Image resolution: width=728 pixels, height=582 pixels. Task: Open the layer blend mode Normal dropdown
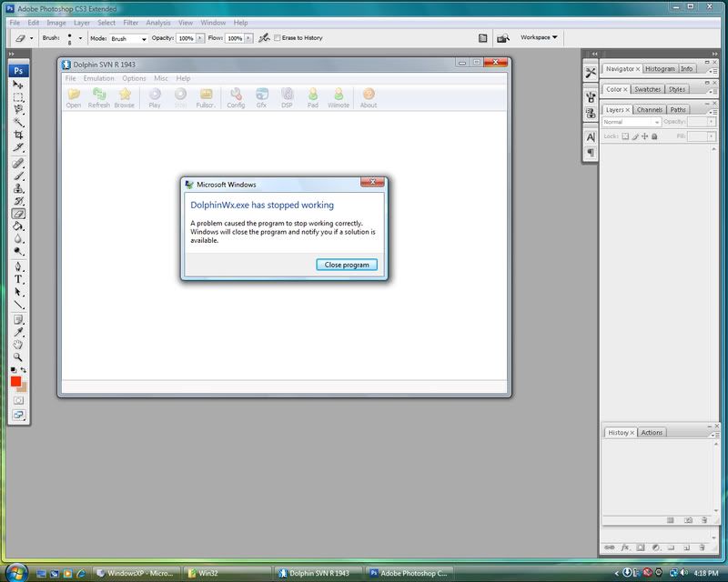[632, 122]
